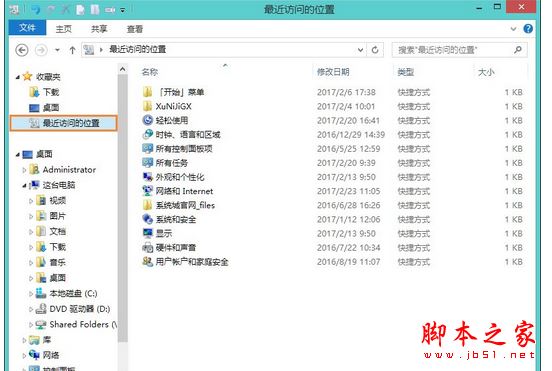Open the Help question mark icon
Image resolution: width=552 pixels, height=371 pixels.
[528, 29]
